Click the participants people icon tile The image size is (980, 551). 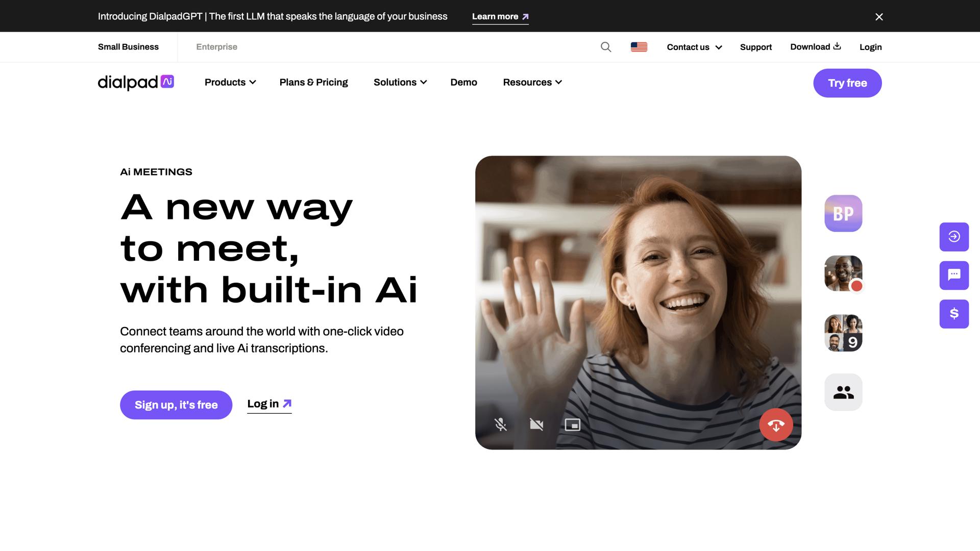click(843, 392)
